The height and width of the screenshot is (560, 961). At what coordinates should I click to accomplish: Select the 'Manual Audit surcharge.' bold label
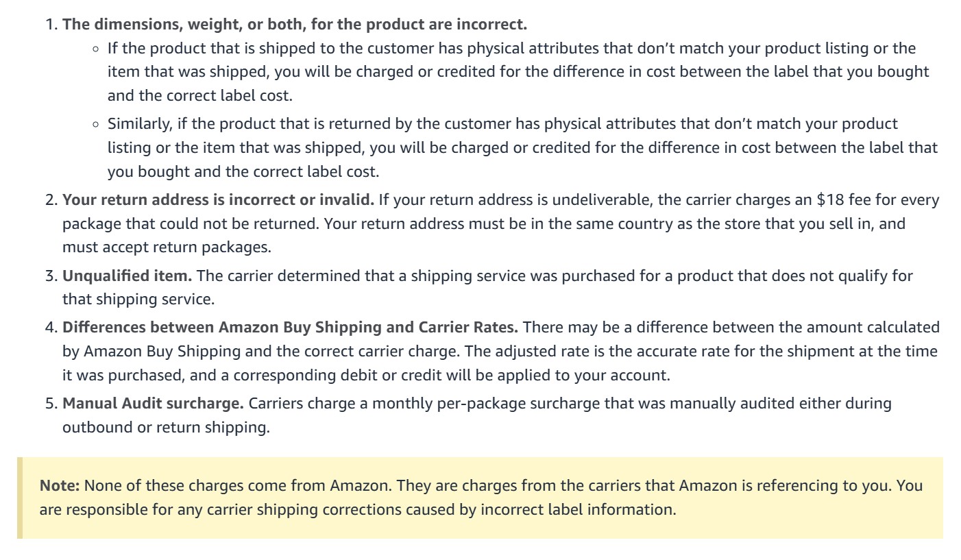pyautogui.click(x=153, y=403)
